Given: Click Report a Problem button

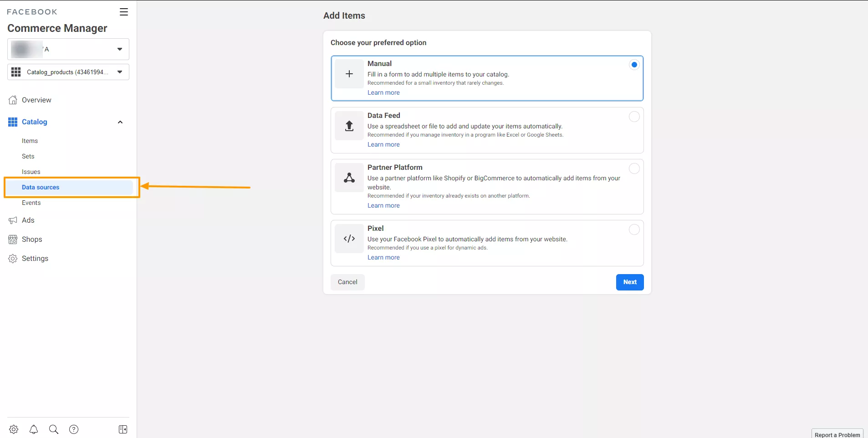Looking at the screenshot, I should tap(837, 434).
